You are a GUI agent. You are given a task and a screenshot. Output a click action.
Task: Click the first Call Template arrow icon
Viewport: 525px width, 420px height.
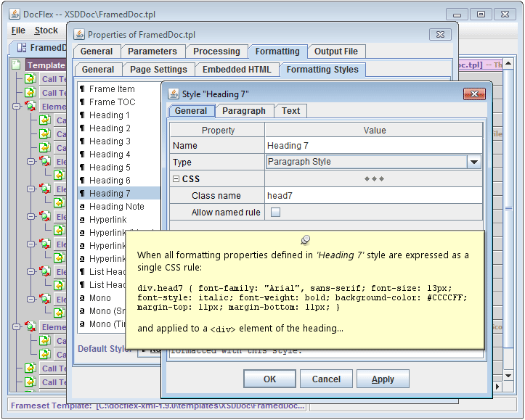[x=30, y=79]
